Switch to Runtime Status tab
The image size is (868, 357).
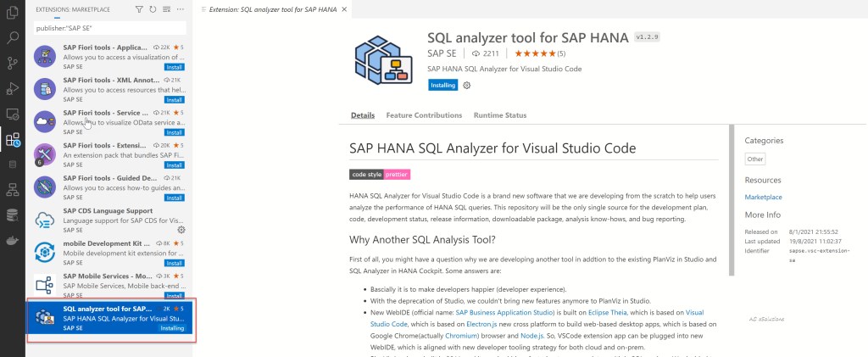[500, 115]
